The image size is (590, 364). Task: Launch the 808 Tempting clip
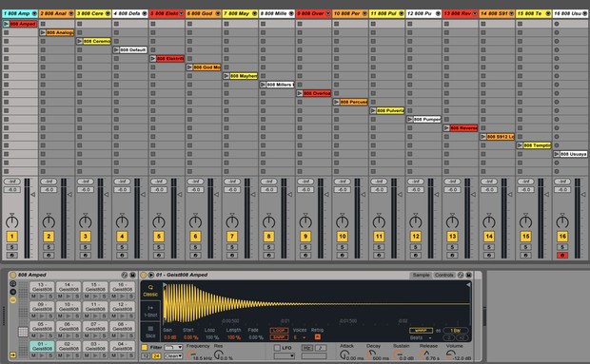520,145
